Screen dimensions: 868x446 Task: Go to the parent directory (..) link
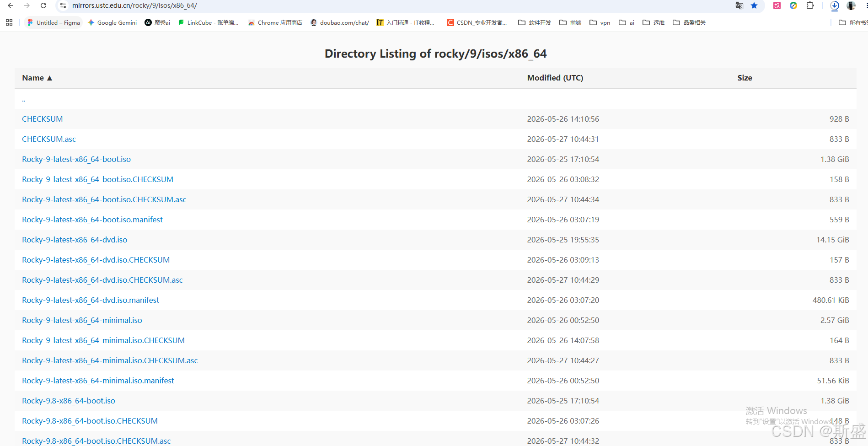(x=24, y=99)
